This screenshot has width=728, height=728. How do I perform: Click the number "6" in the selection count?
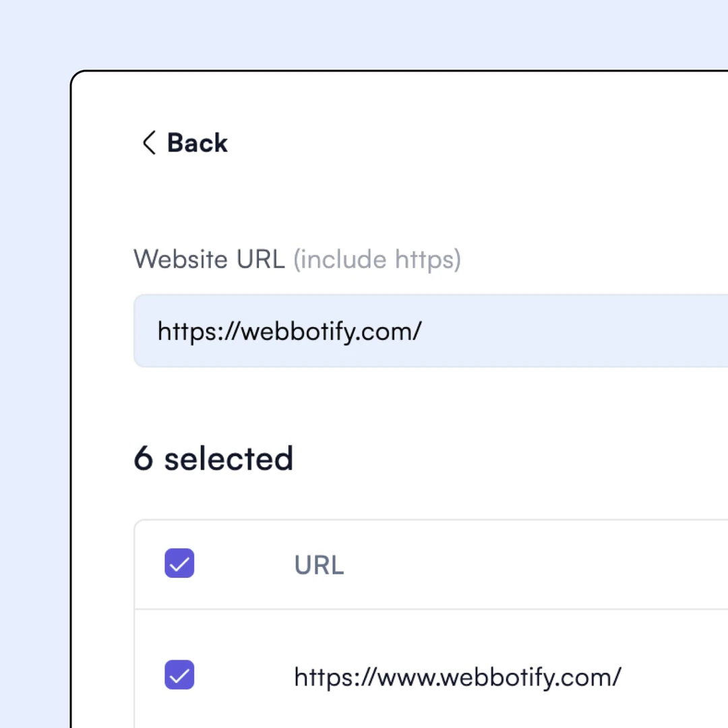[143, 458]
